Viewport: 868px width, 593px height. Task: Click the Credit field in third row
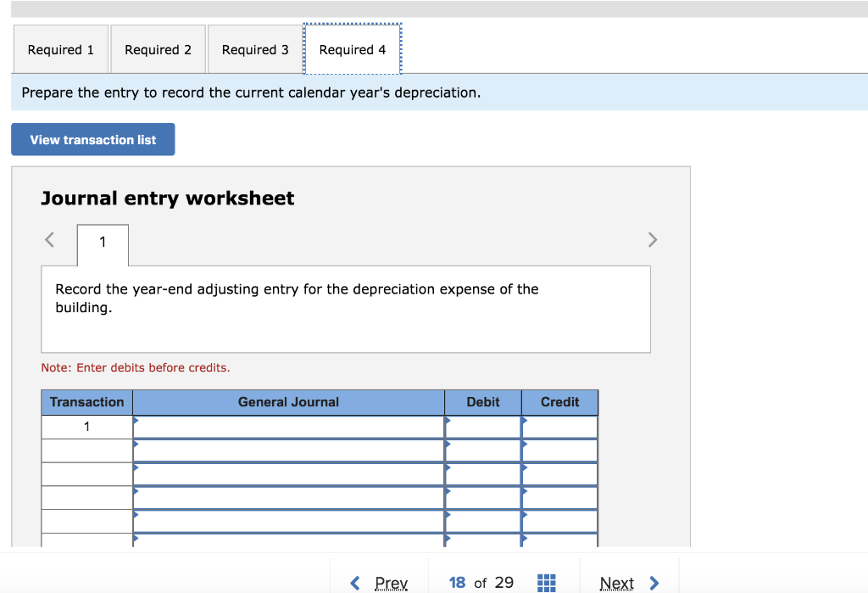(x=559, y=474)
